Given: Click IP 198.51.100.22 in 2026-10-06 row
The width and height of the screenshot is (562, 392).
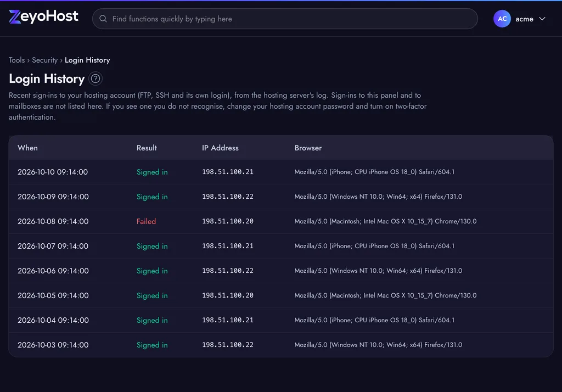Looking at the screenshot, I should click(228, 271).
